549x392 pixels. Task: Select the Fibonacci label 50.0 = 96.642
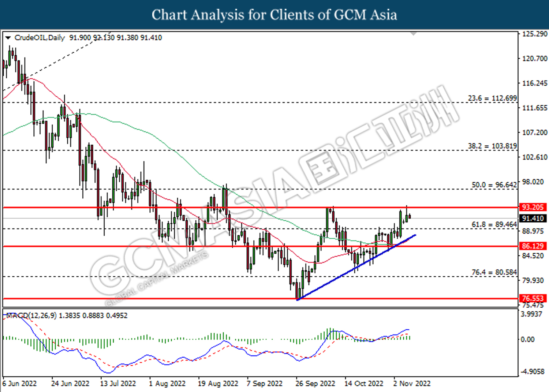coord(494,185)
